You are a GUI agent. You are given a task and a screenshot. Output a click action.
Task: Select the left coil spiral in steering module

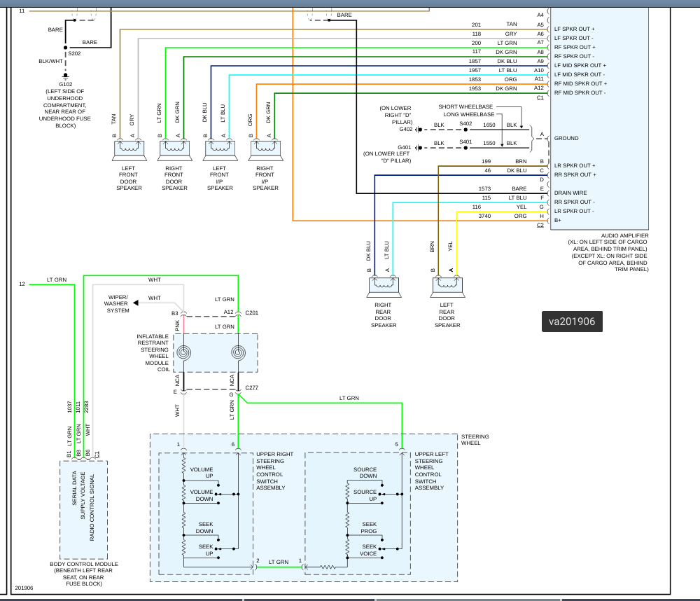tap(183, 352)
